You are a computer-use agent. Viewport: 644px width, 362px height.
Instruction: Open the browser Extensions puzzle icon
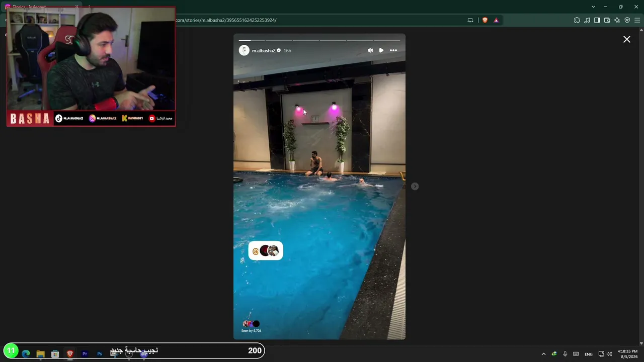577,20
